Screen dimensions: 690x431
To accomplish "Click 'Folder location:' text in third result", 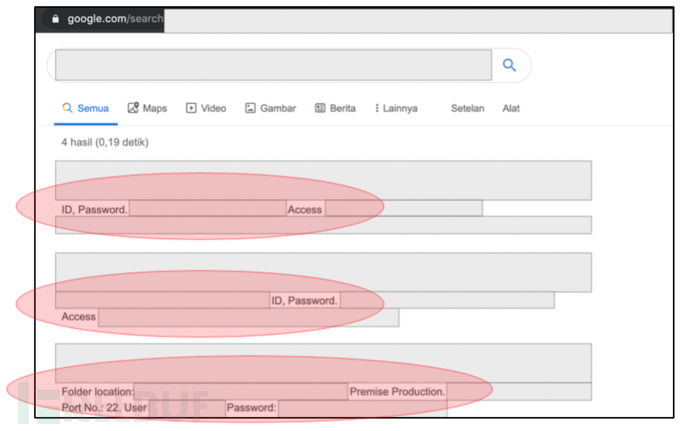I will point(98,391).
